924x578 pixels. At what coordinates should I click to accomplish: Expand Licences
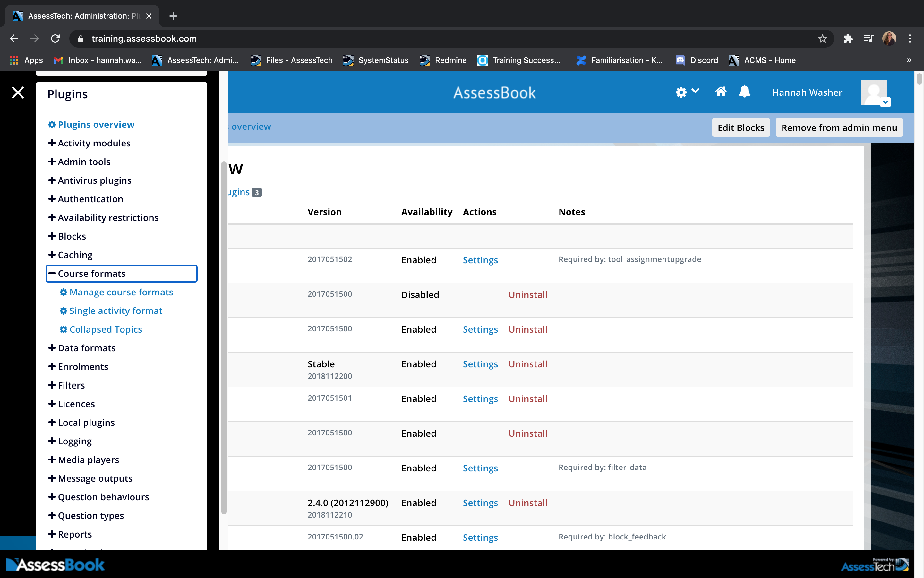tap(72, 404)
